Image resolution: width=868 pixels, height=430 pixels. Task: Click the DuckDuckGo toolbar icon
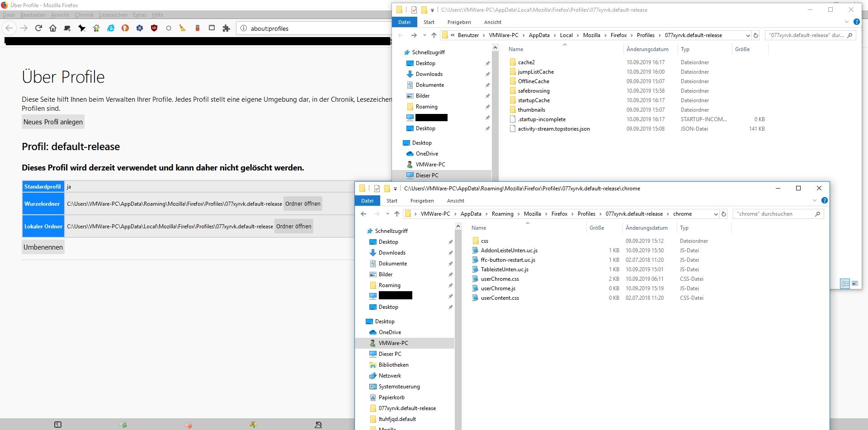pyautogui.click(x=125, y=28)
